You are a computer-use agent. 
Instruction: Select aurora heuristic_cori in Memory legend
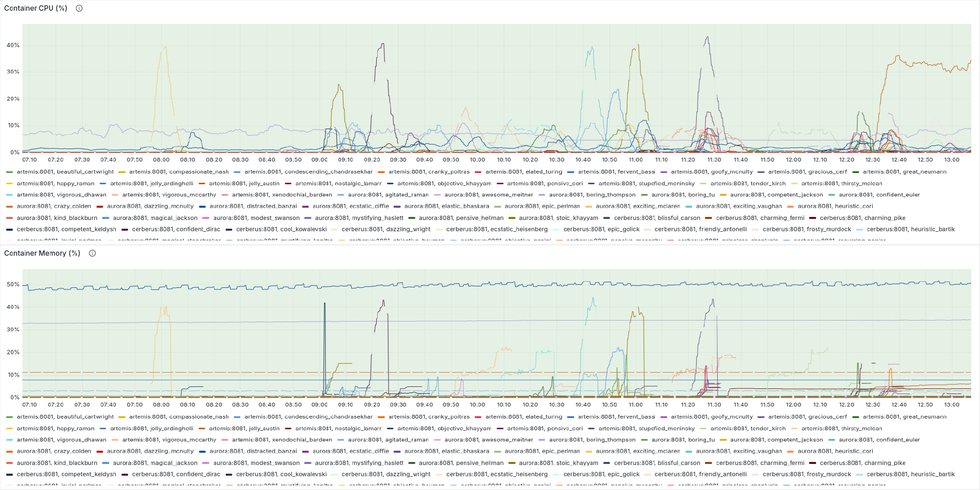tap(835, 451)
